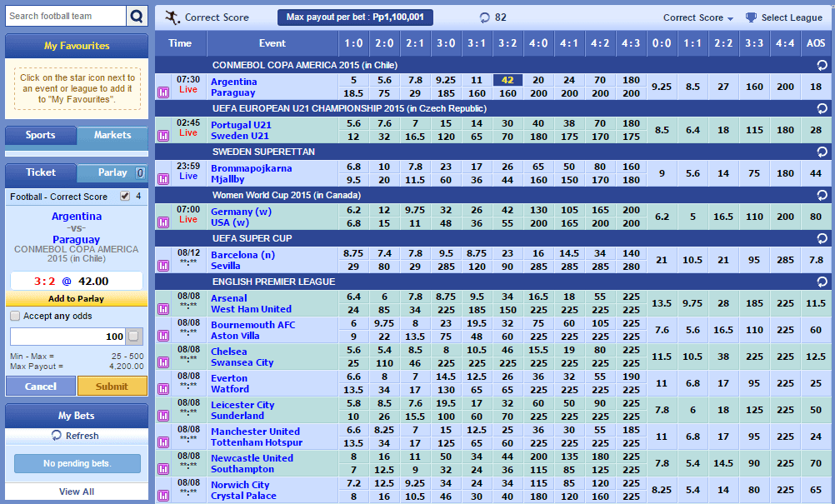Select the Ticket tab
This screenshot has height=504, width=835.
pos(41,172)
